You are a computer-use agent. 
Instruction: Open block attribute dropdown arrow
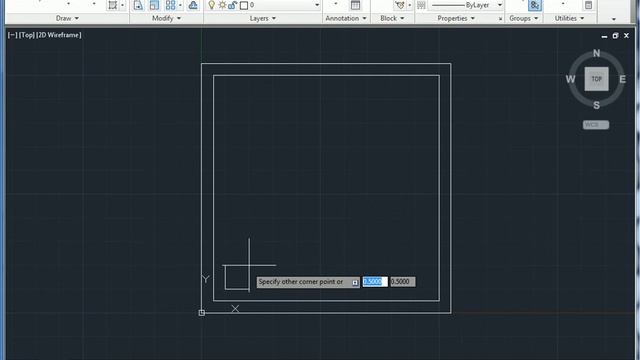pos(409,5)
